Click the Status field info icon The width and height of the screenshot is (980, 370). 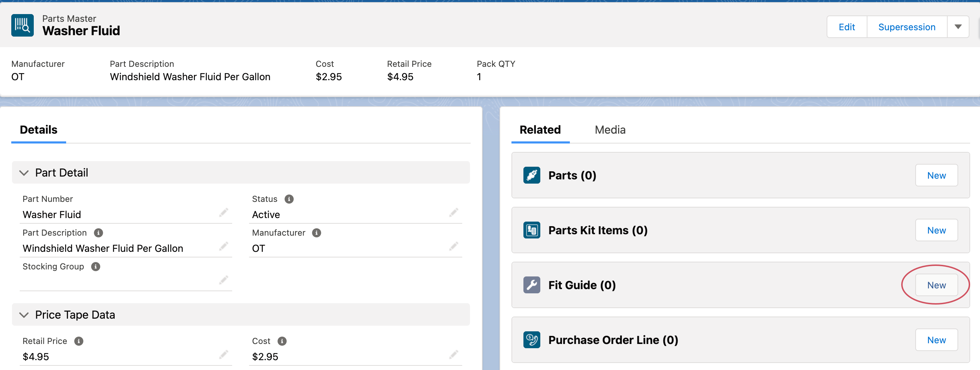click(x=289, y=199)
